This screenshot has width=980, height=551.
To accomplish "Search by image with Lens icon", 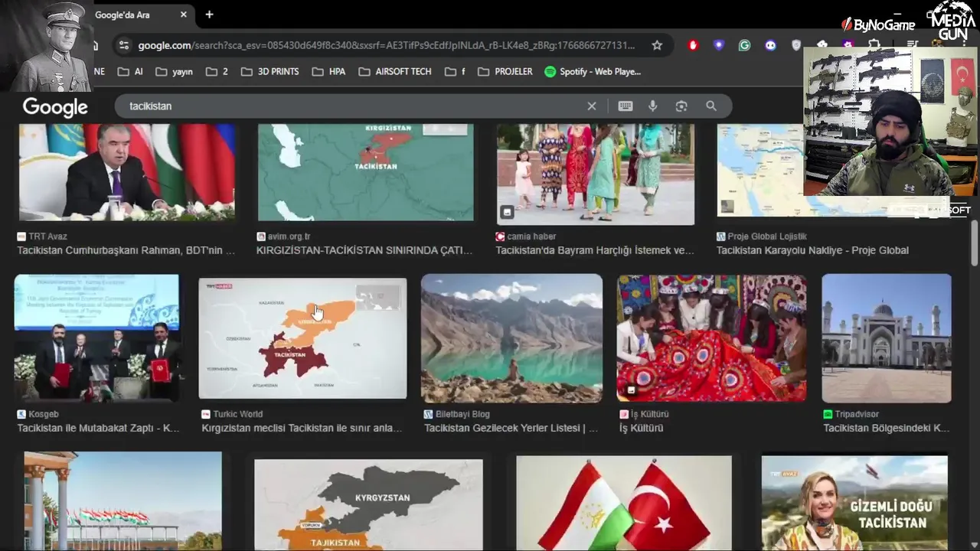I will click(x=681, y=106).
